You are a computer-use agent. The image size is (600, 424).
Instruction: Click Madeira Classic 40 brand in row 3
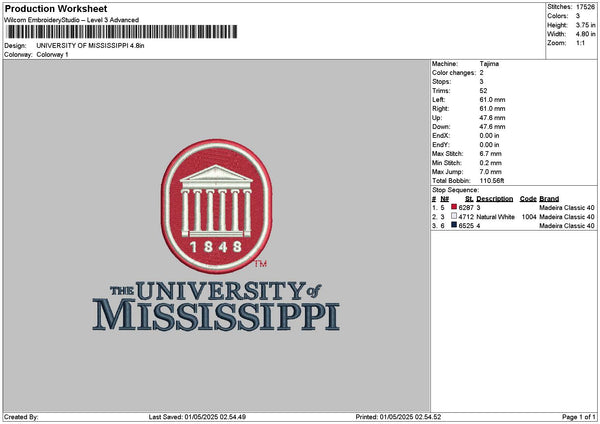[567, 226]
